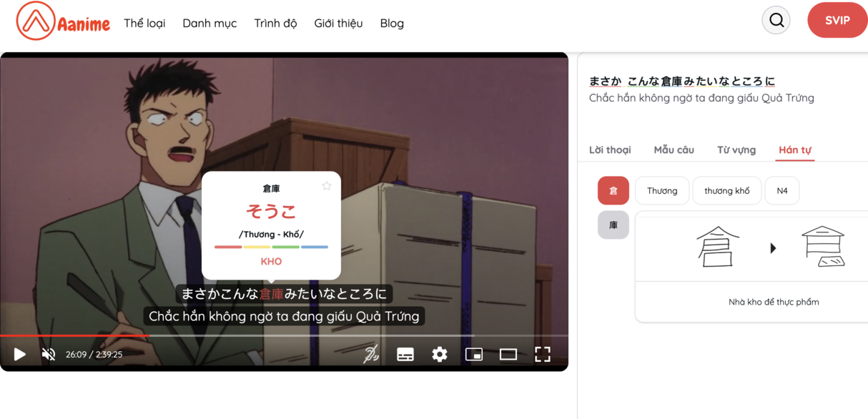Open the Danh mục menu

point(209,23)
